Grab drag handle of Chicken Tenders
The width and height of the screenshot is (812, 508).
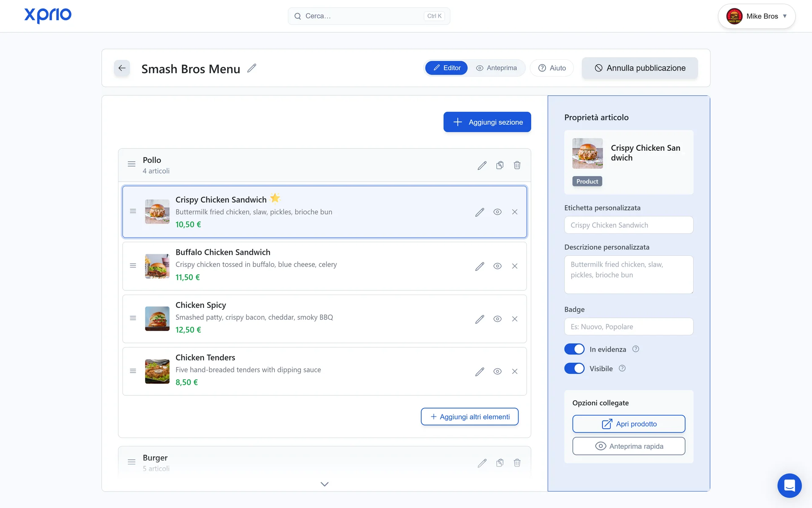133,371
